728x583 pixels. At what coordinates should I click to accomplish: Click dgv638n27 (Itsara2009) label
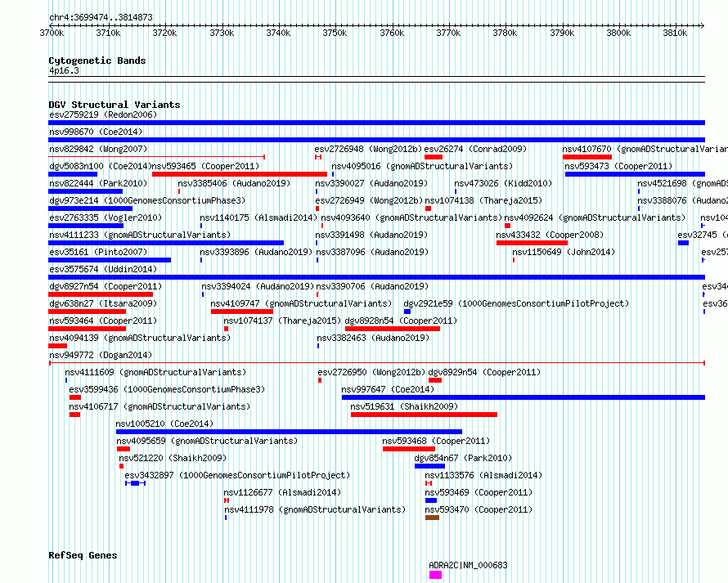pyautogui.click(x=103, y=303)
